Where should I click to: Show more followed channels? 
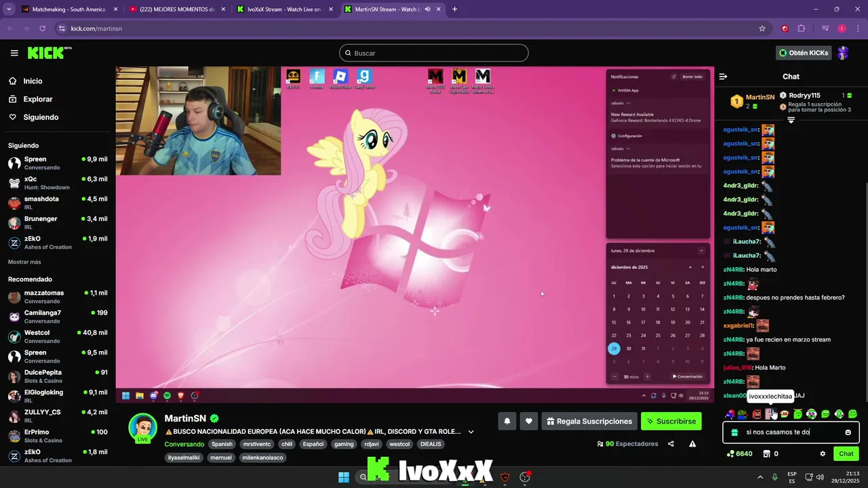point(24,262)
